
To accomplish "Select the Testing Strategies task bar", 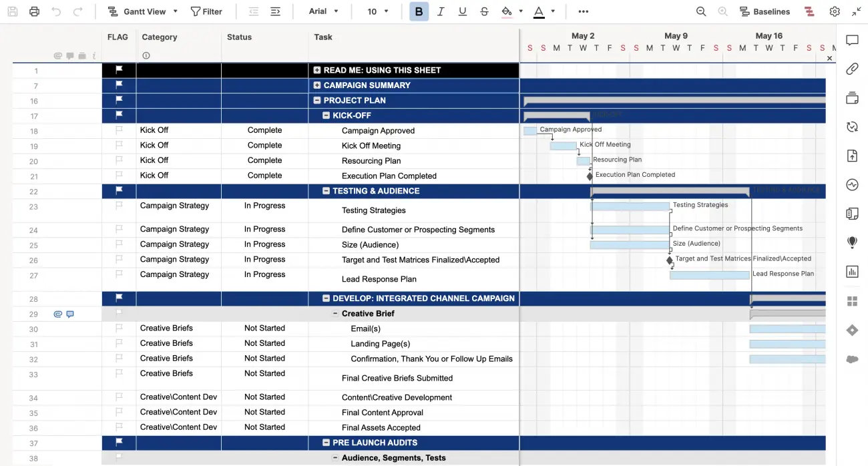I will point(631,207).
